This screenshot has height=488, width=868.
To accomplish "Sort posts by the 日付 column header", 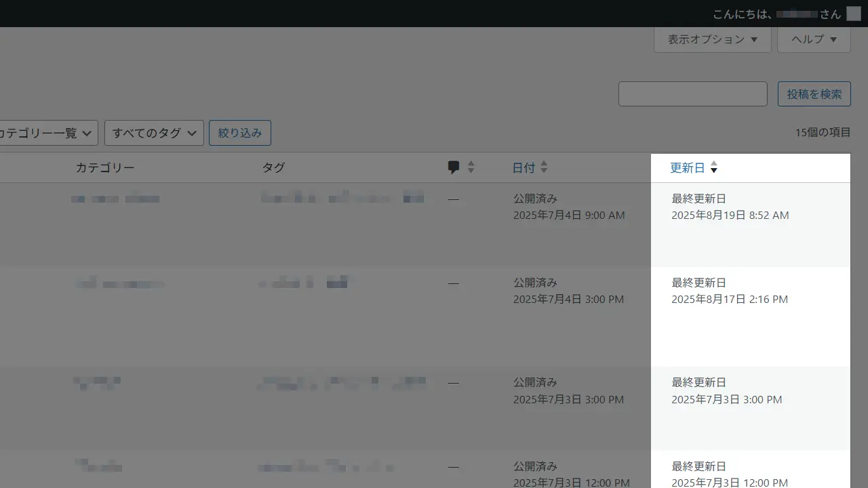I will point(524,167).
